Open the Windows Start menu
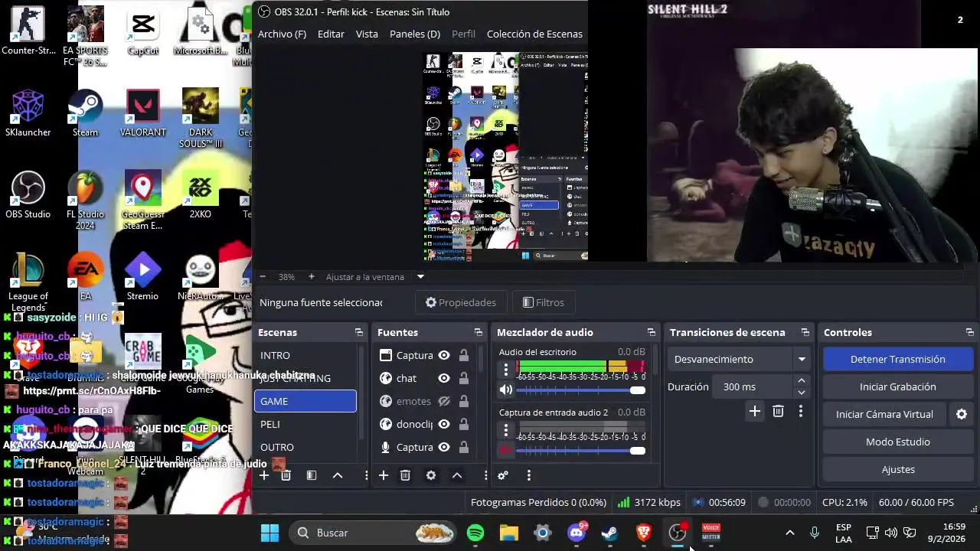The height and width of the screenshot is (551, 980). [269, 533]
